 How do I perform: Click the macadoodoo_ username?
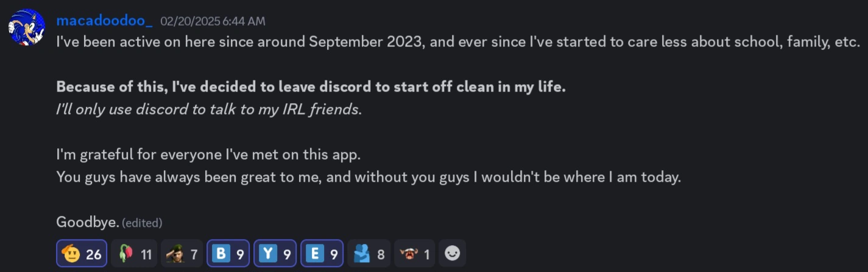point(104,21)
